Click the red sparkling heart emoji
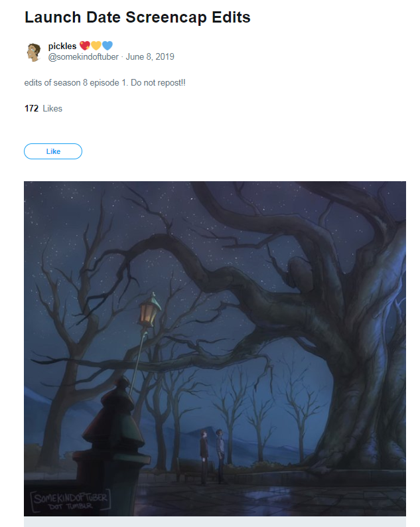 [x=85, y=45]
